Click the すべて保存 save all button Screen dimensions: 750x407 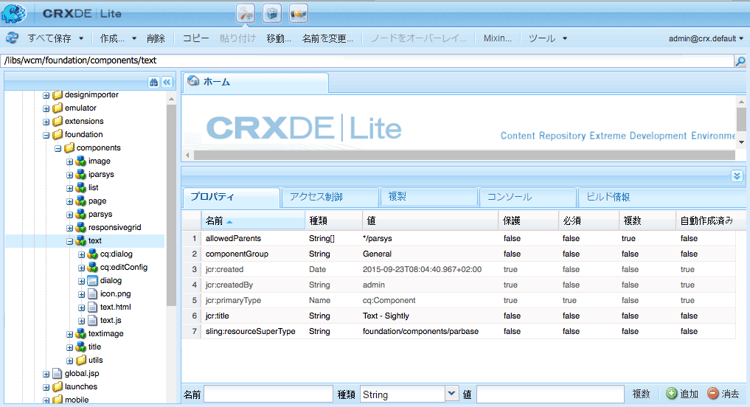[x=49, y=38]
